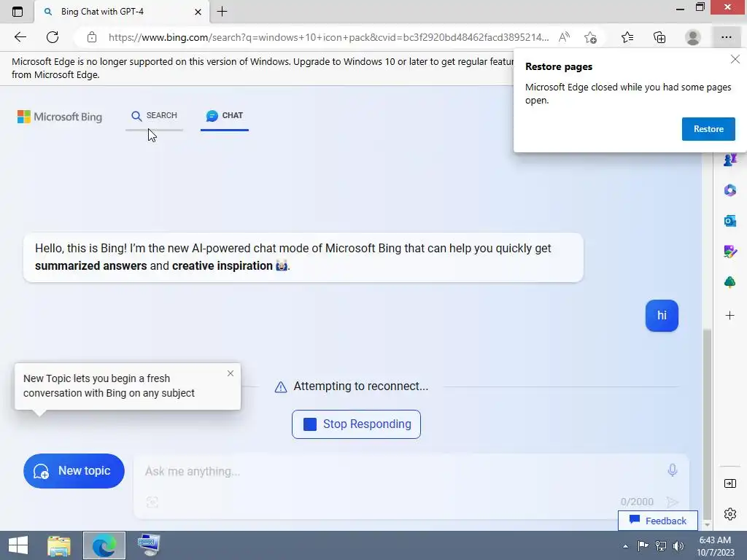This screenshot has width=747, height=560.
Task: Click the 'Attempting to reconnect...' text
Action: [x=360, y=386]
